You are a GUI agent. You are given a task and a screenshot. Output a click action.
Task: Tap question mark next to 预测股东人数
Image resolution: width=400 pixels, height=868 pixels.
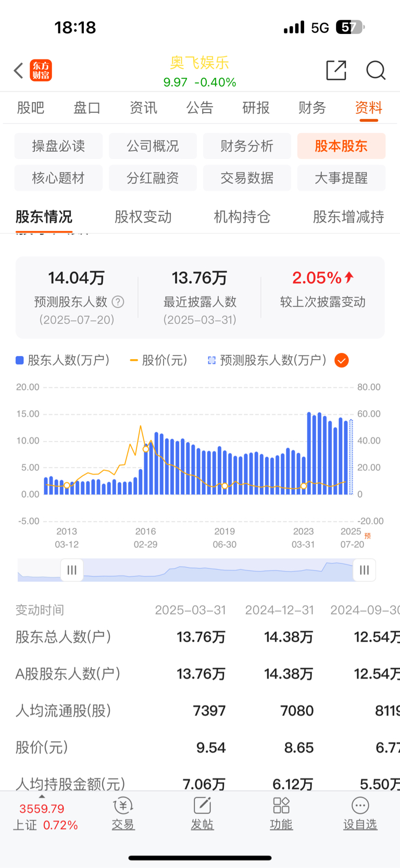[x=118, y=302]
